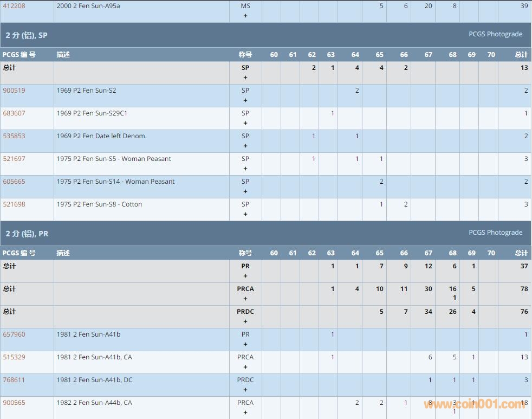This screenshot has width=532, height=419.
Task: Open PCGS Photograde link in PR section
Action: coord(495,233)
